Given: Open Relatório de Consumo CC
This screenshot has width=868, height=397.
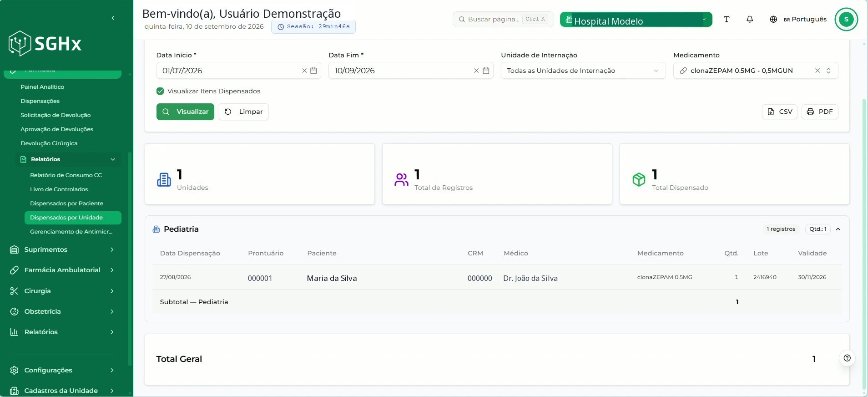Looking at the screenshot, I should click(x=66, y=175).
